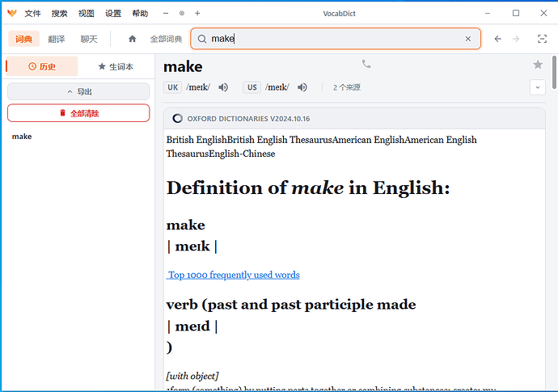The image size is (558, 392).
Task: Select the 生词本 wordbook tab
Action: point(116,66)
